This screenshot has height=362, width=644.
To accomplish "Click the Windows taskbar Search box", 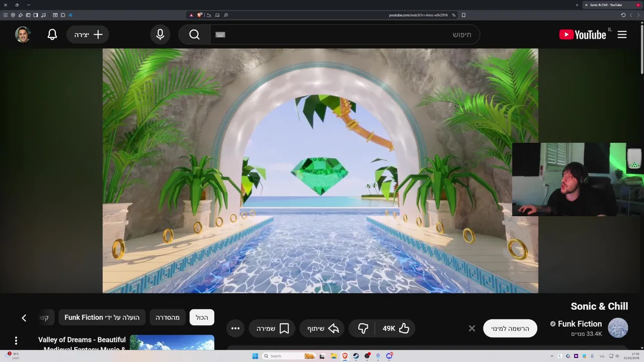I will [289, 356].
